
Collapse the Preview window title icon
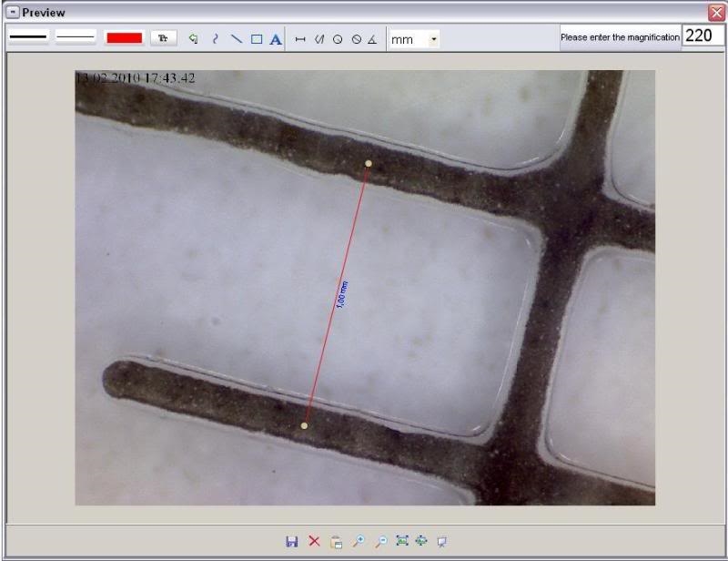[13, 13]
